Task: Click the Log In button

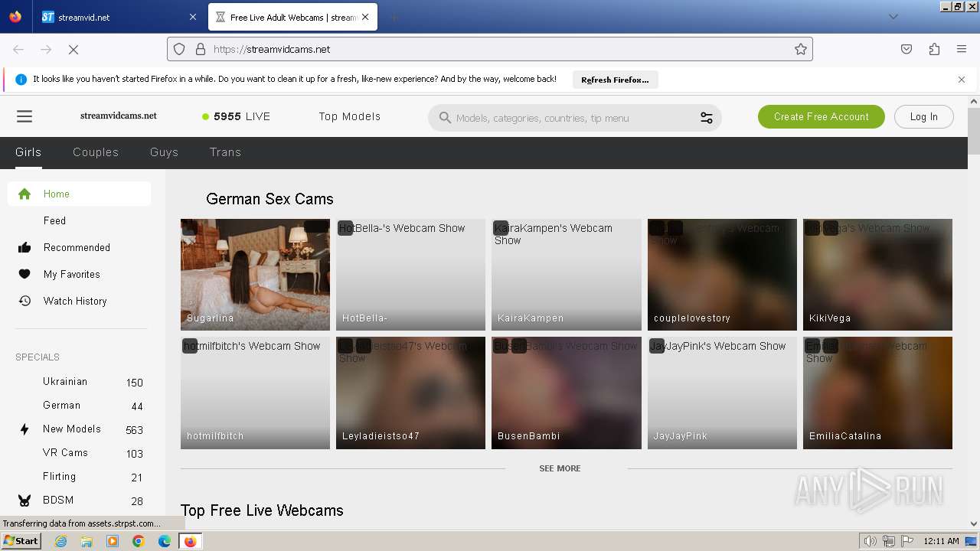Action: [923, 116]
